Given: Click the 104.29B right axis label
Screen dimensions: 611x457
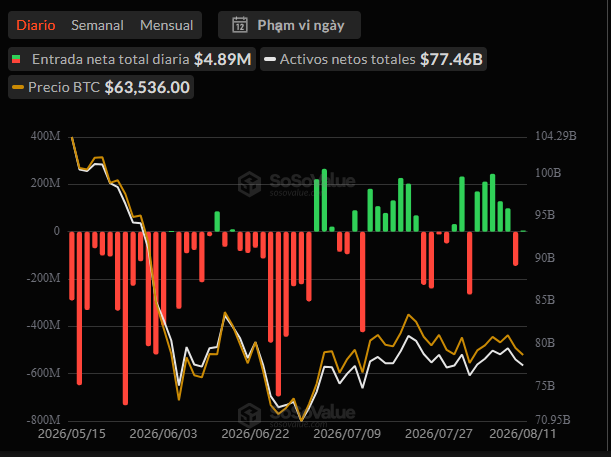Looking at the screenshot, I should [556, 136].
